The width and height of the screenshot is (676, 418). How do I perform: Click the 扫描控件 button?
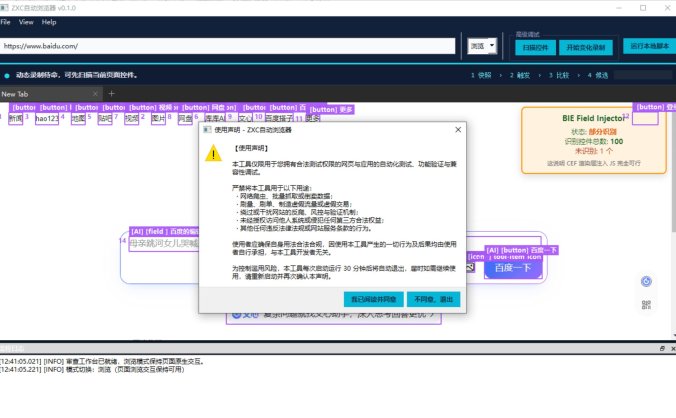pos(535,47)
